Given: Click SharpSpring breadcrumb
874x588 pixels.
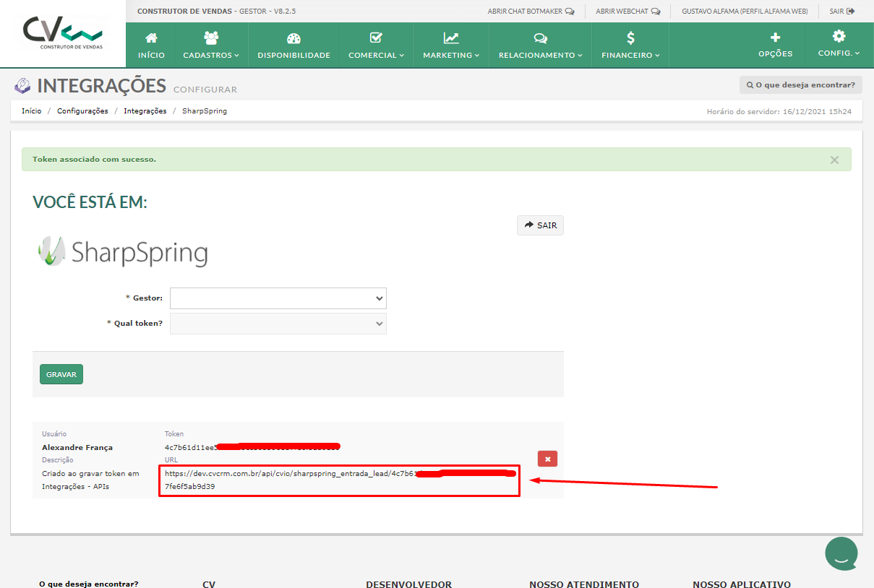Looking at the screenshot, I should pyautogui.click(x=205, y=111).
